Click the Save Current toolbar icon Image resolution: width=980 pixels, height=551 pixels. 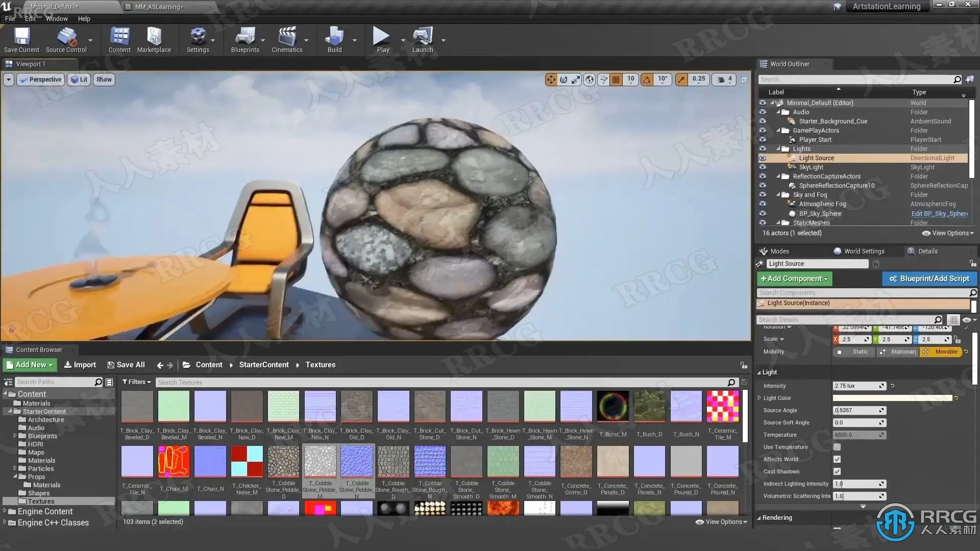[21, 40]
